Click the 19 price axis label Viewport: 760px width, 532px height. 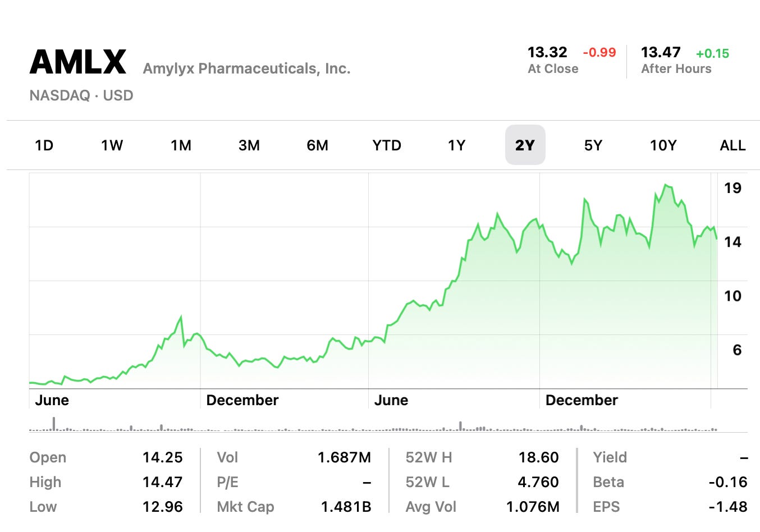click(732, 188)
